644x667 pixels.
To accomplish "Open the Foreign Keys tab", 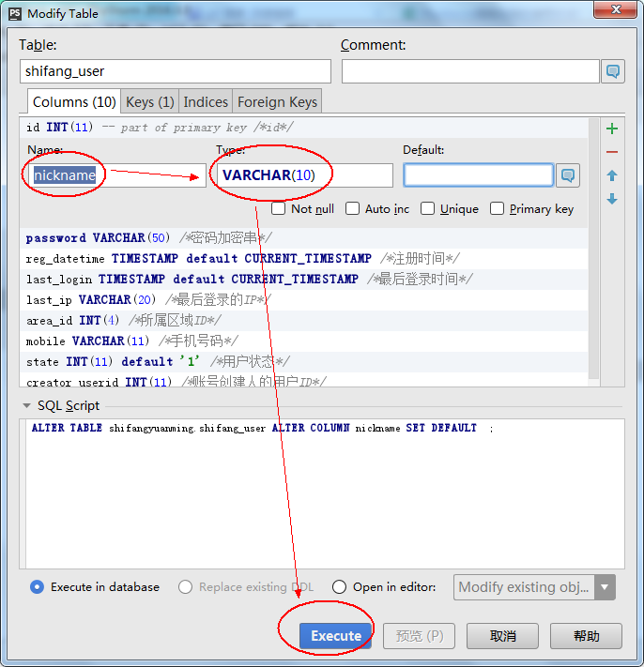I will 277,102.
